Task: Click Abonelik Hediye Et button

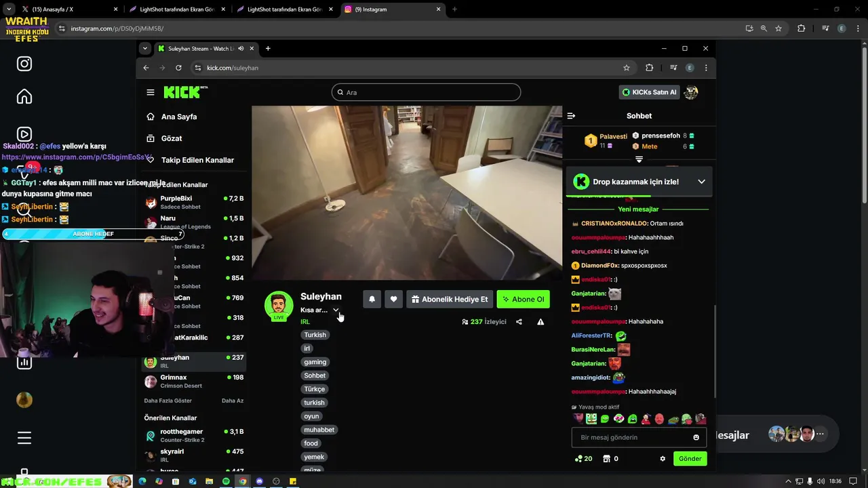Action: tap(449, 300)
